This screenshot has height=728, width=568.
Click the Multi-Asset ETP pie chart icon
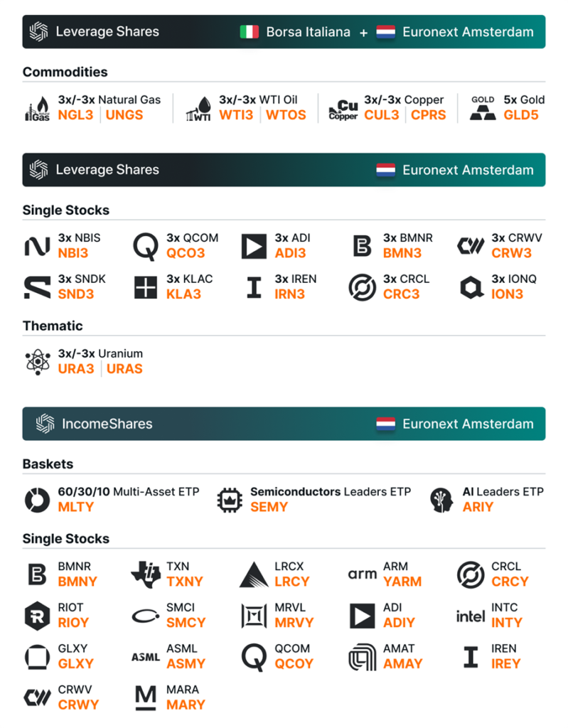(x=37, y=499)
